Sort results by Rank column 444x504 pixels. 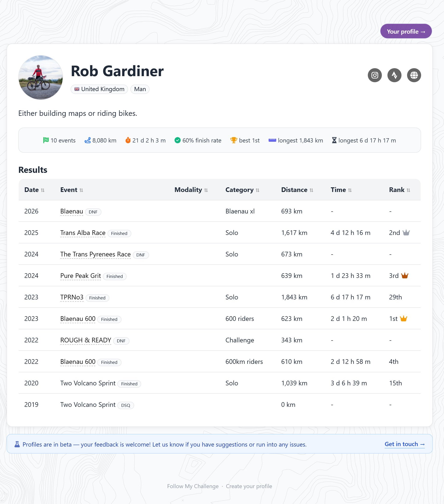point(400,190)
